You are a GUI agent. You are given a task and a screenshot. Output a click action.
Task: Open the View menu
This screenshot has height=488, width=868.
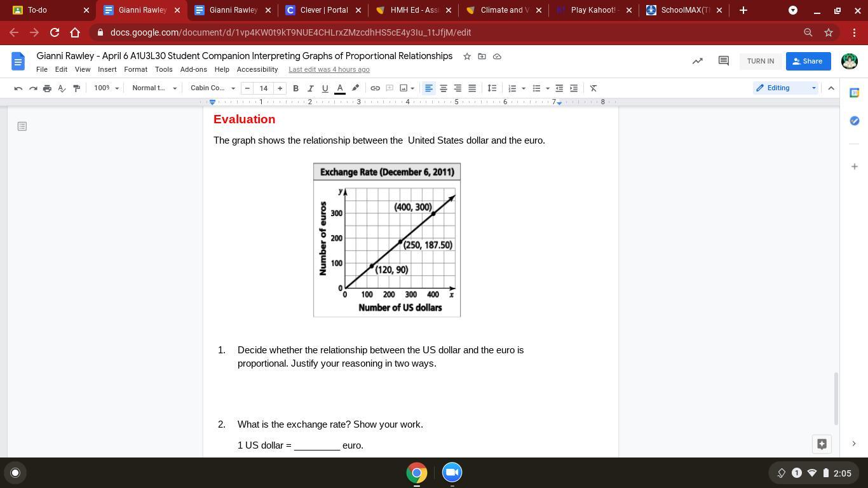(x=83, y=69)
